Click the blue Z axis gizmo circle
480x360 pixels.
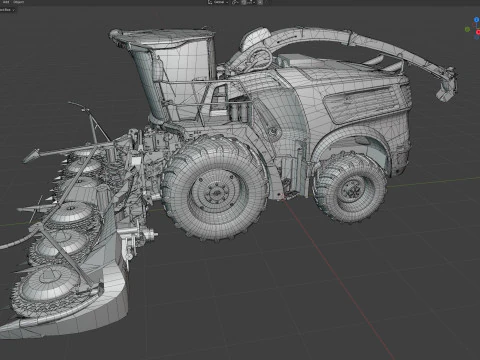click(x=476, y=20)
